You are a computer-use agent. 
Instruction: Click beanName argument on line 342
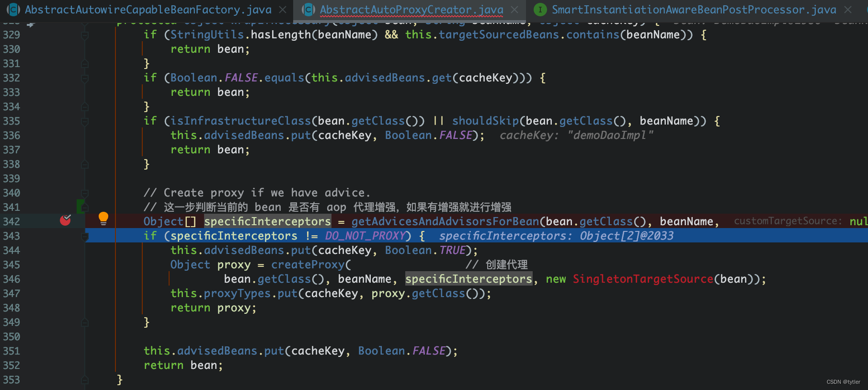[686, 221]
